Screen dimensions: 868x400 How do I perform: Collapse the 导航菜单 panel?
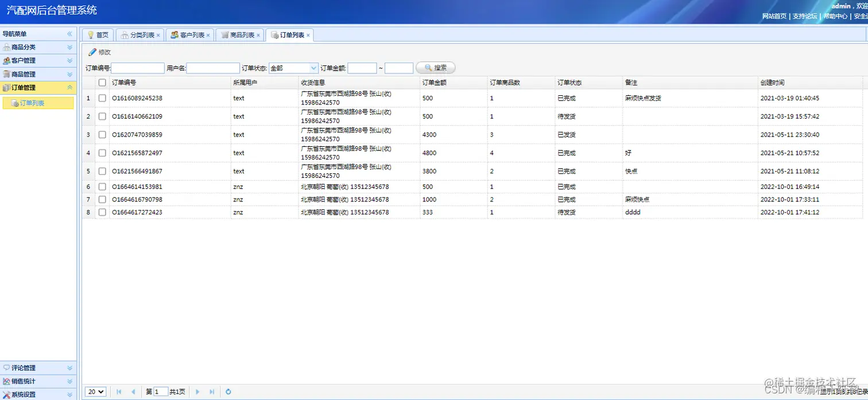[x=69, y=34]
